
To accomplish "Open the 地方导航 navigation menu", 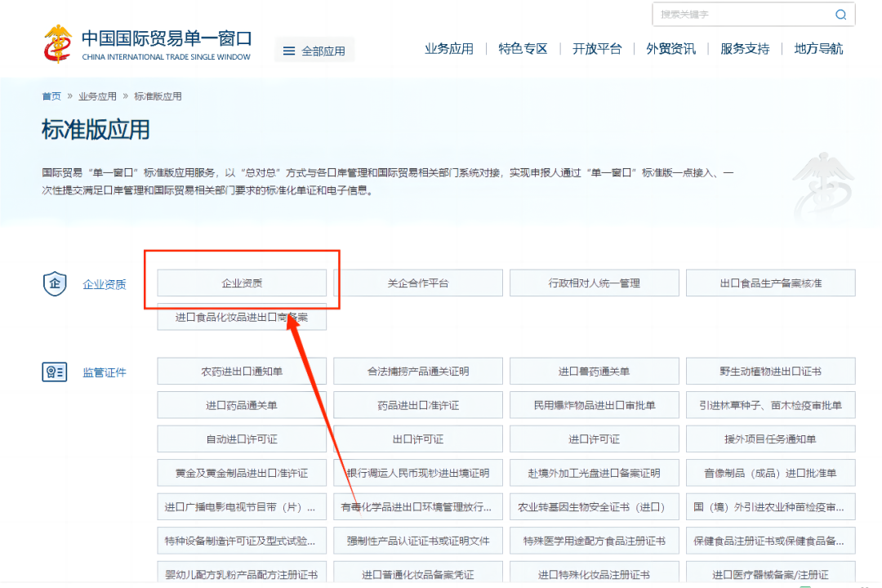I will coord(817,49).
